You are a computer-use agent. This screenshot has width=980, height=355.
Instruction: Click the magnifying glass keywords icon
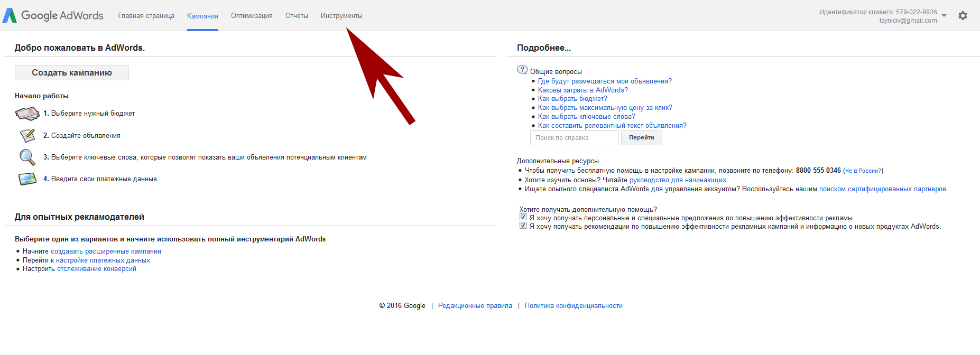(27, 157)
